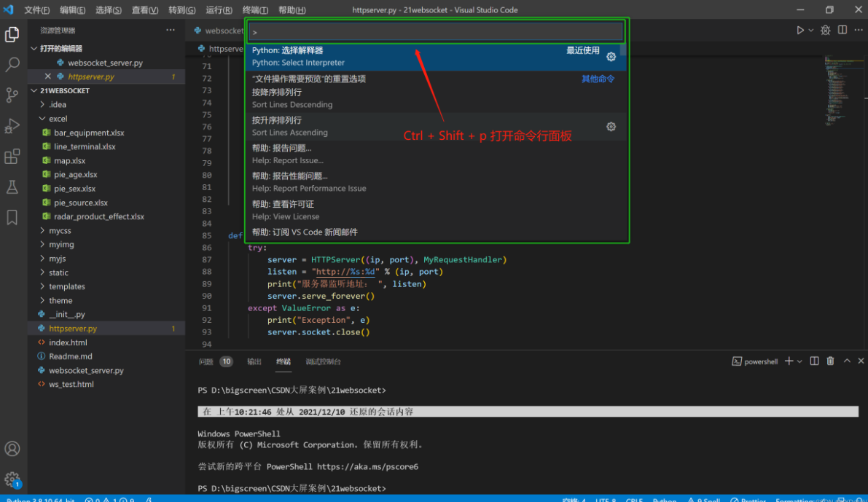Open Readme.md in the file tree

point(70,356)
